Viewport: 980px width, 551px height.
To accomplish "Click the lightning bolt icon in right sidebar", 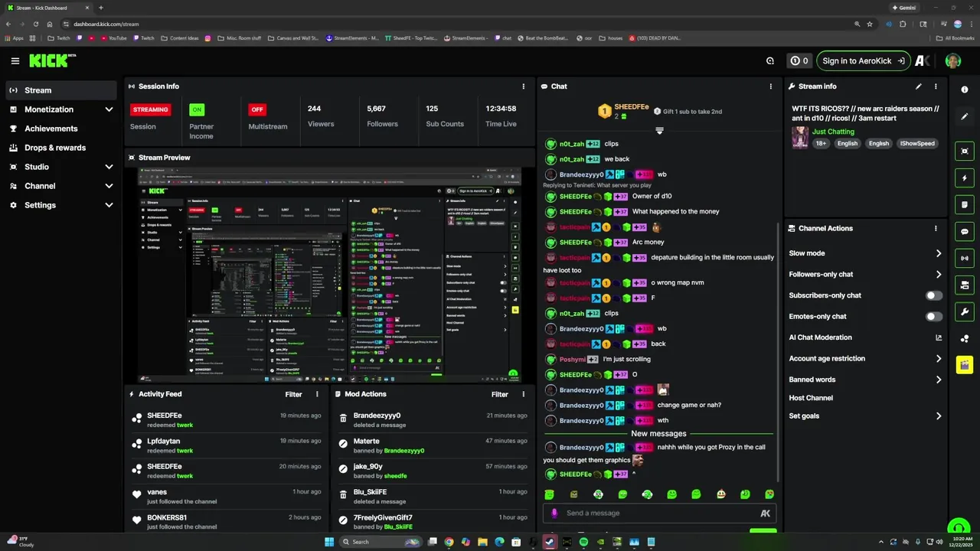I will (x=965, y=178).
